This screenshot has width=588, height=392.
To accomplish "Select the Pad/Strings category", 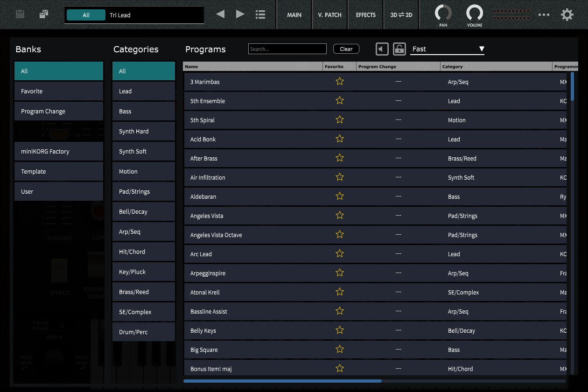I will coord(143,191).
